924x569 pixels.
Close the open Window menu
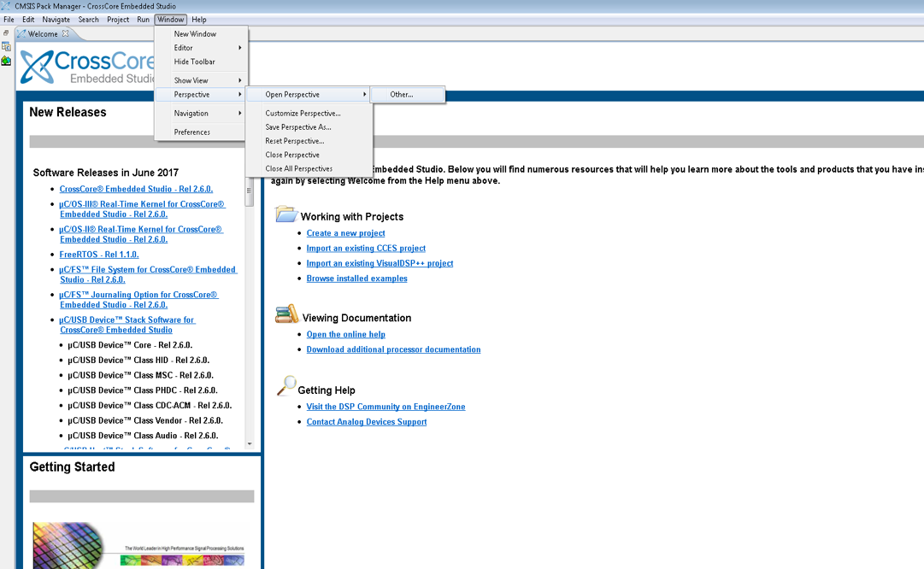coord(170,20)
